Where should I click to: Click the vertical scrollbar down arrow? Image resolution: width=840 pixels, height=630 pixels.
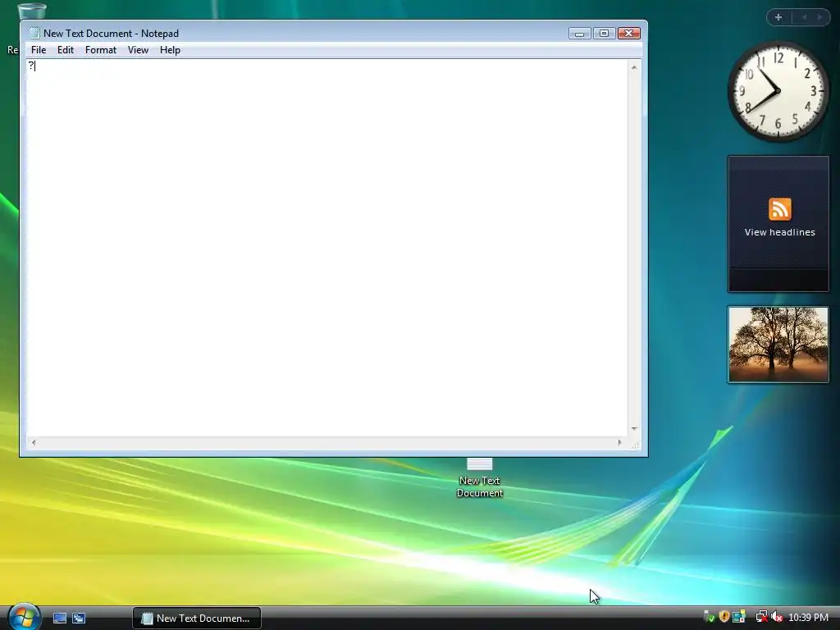[x=634, y=429]
